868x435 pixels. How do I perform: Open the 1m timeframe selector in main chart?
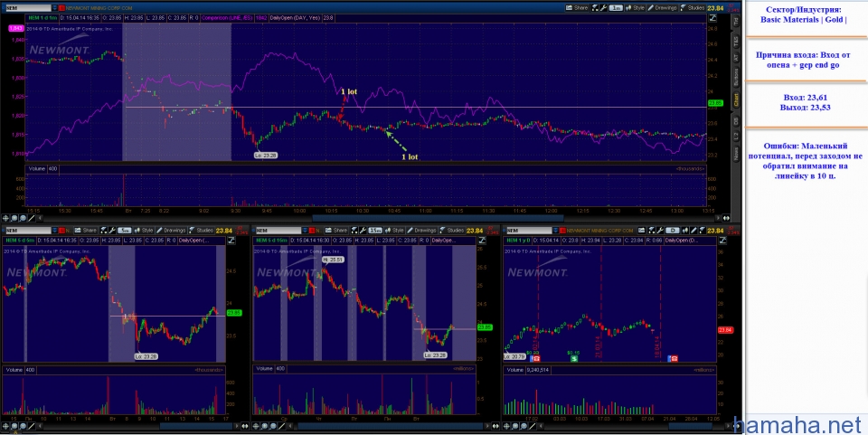point(616,8)
